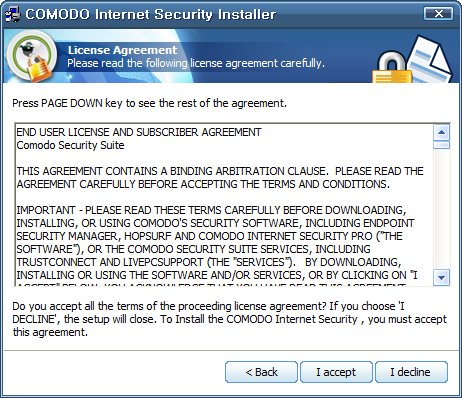The width and height of the screenshot is (462, 398).
Task: Click the binding arbitration clause paragraph
Action: pyautogui.click(x=220, y=178)
